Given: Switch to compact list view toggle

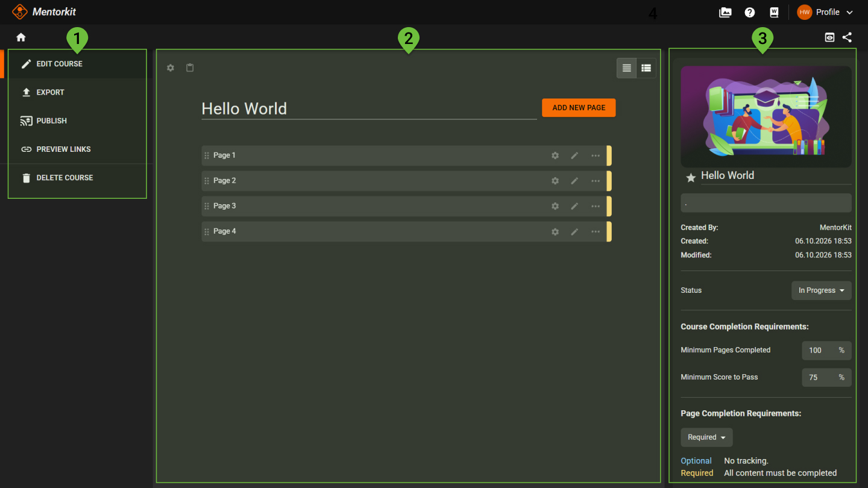Looking at the screenshot, I should (x=627, y=68).
